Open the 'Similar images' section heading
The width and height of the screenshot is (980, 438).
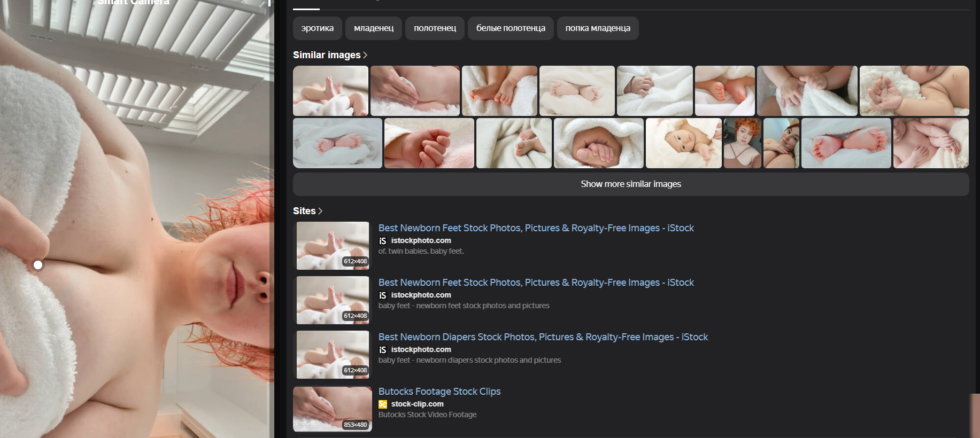pyautogui.click(x=327, y=55)
